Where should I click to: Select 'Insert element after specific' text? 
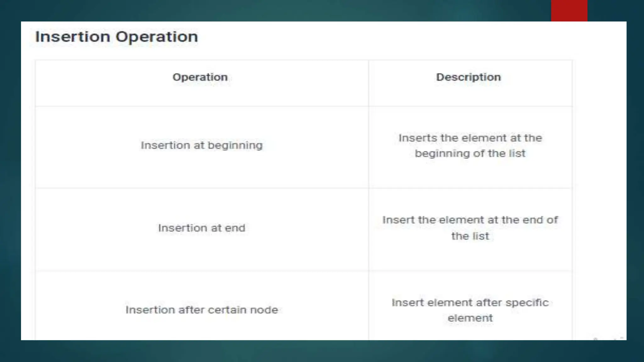tap(470, 303)
